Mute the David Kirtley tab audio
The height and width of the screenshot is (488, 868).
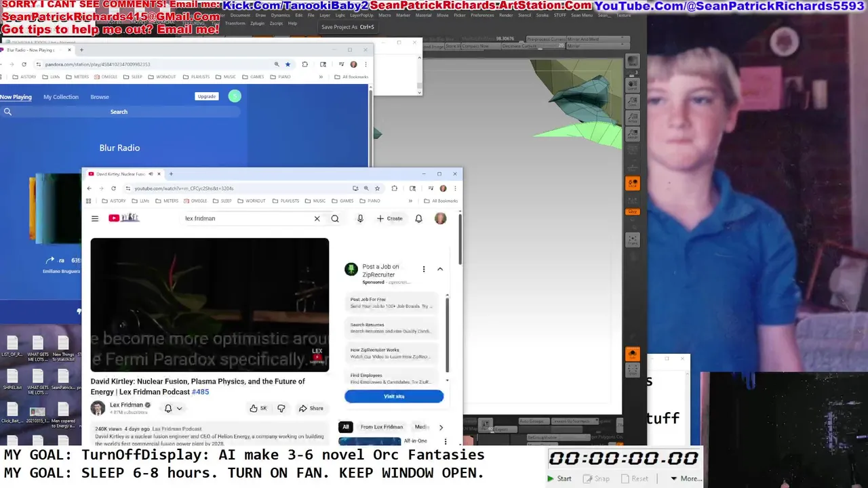151,174
